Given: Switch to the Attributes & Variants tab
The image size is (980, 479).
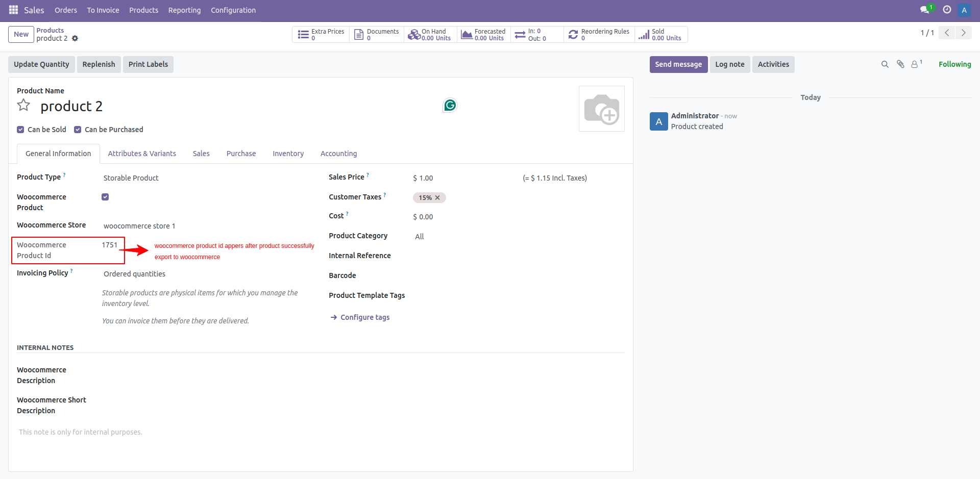Looking at the screenshot, I should [141, 153].
